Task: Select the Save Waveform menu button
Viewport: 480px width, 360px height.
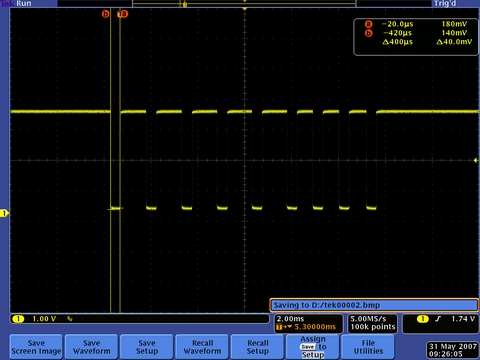Action: tap(91, 347)
